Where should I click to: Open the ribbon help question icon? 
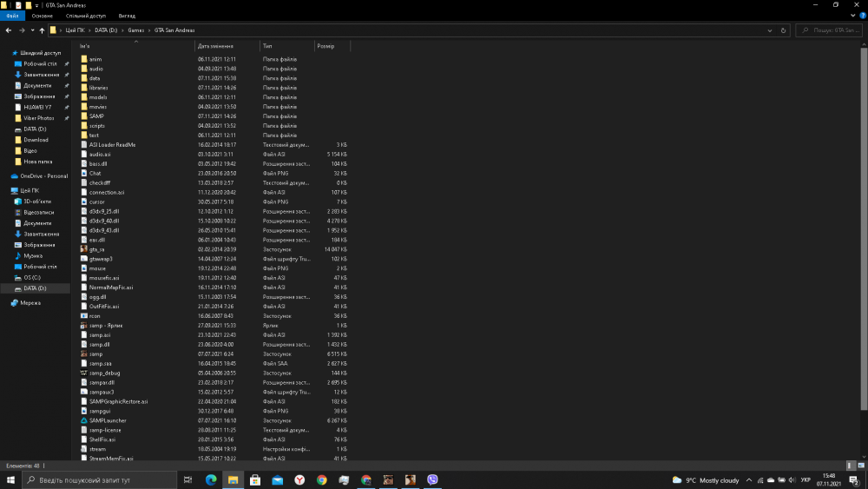click(862, 16)
